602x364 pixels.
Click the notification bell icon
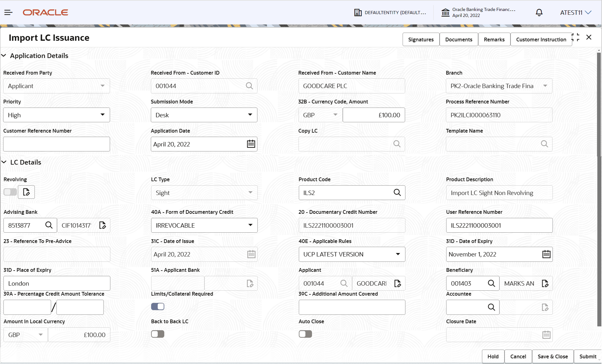[539, 13]
